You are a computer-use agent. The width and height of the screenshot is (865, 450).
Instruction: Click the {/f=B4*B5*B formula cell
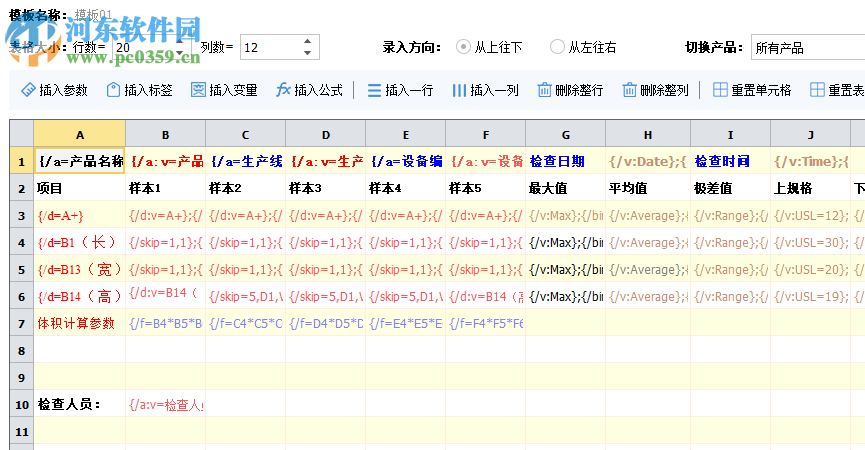(165, 323)
